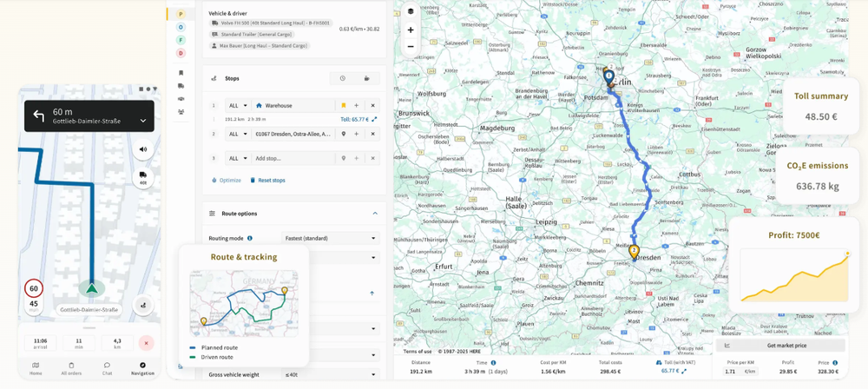
Task: Click the Route & tracking map thumbnail
Action: point(244,304)
